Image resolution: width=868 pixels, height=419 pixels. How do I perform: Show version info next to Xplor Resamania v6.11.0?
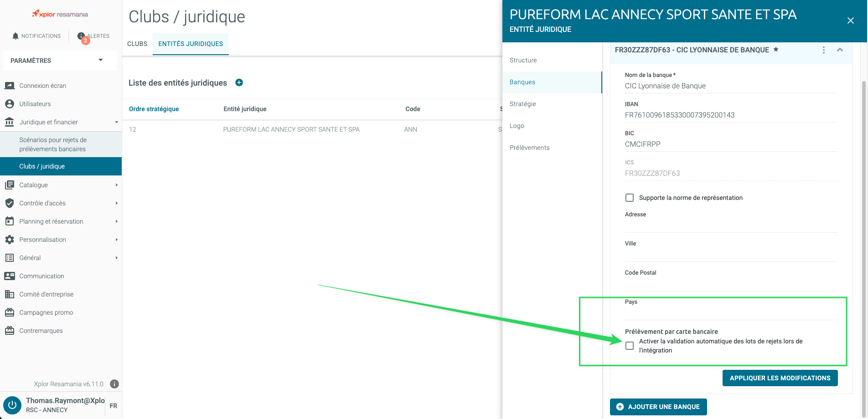(114, 384)
